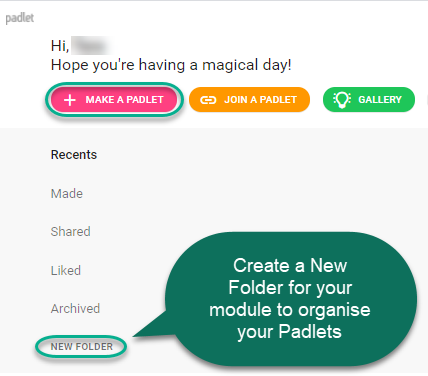Click the chain link icon in Join a Padlet
The image size is (428, 376).
pos(208,100)
